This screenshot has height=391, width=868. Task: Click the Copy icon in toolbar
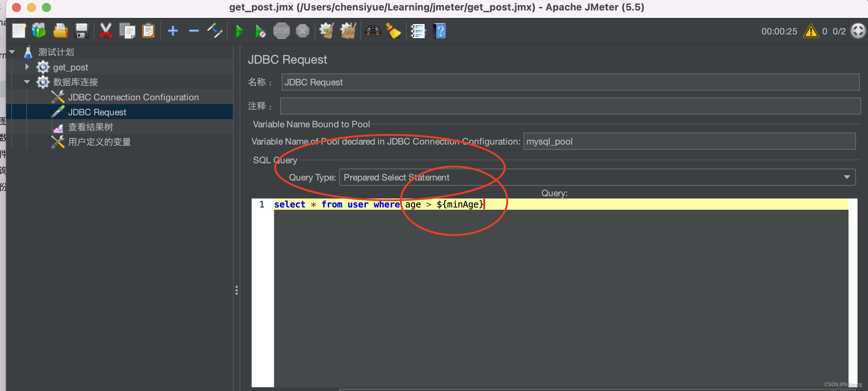(127, 31)
